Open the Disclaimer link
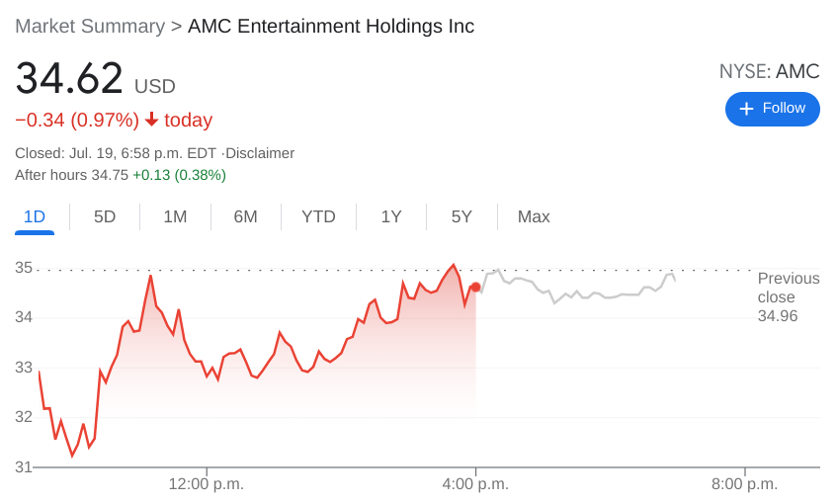This screenshot has width=838, height=504. pyautogui.click(x=260, y=153)
